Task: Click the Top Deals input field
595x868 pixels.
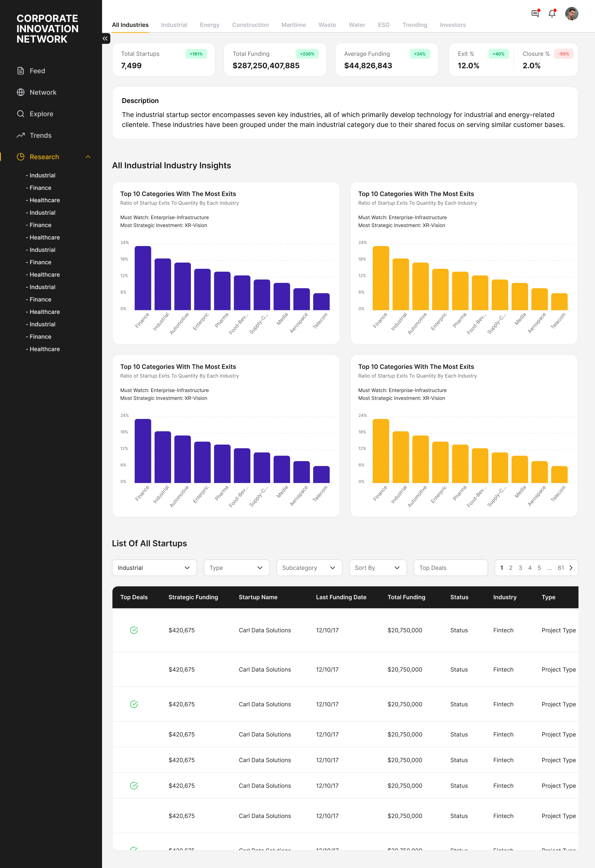Action: point(450,568)
